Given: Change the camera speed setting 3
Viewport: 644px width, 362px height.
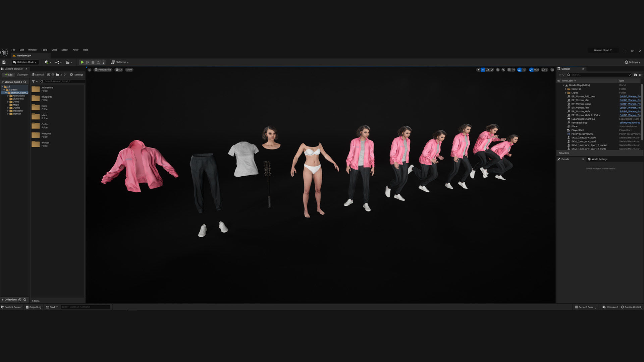Looking at the screenshot, I should click(545, 70).
